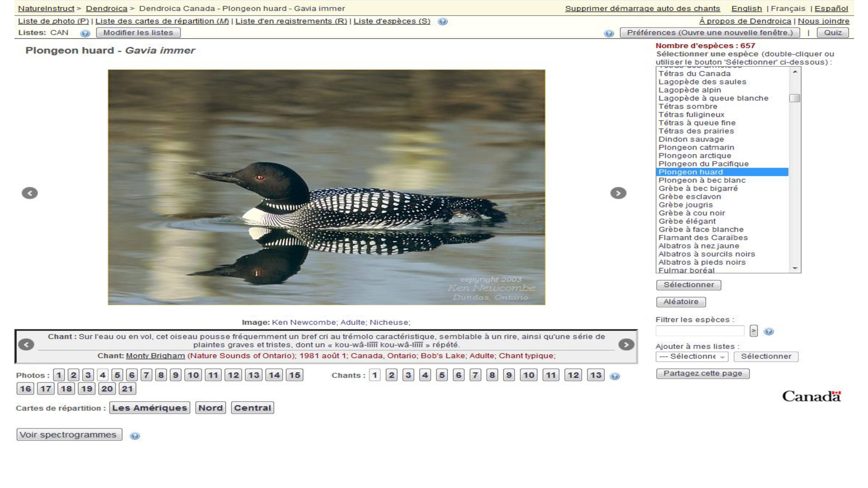Select Tétras du Canada in list
This screenshot has height=488, width=868.
tap(722, 73)
